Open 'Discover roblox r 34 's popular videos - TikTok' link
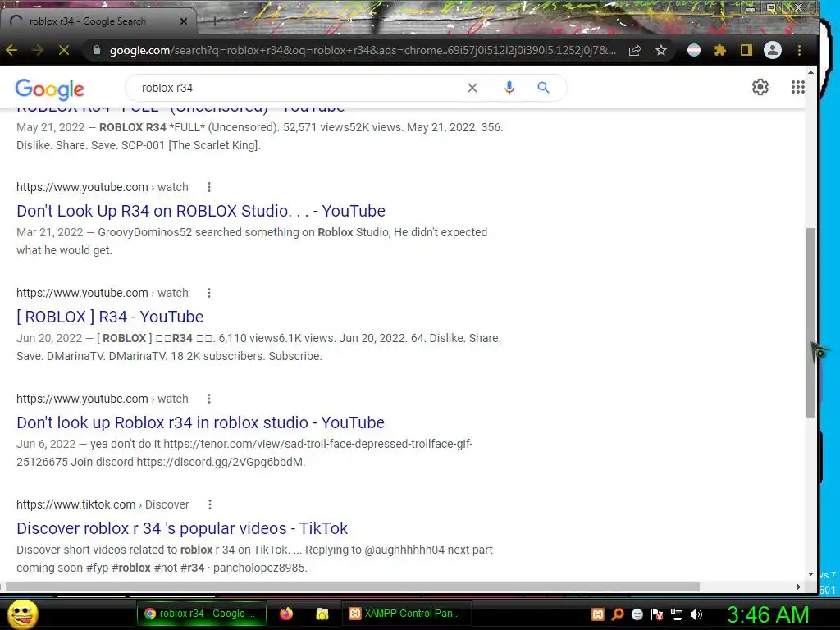 [x=182, y=528]
